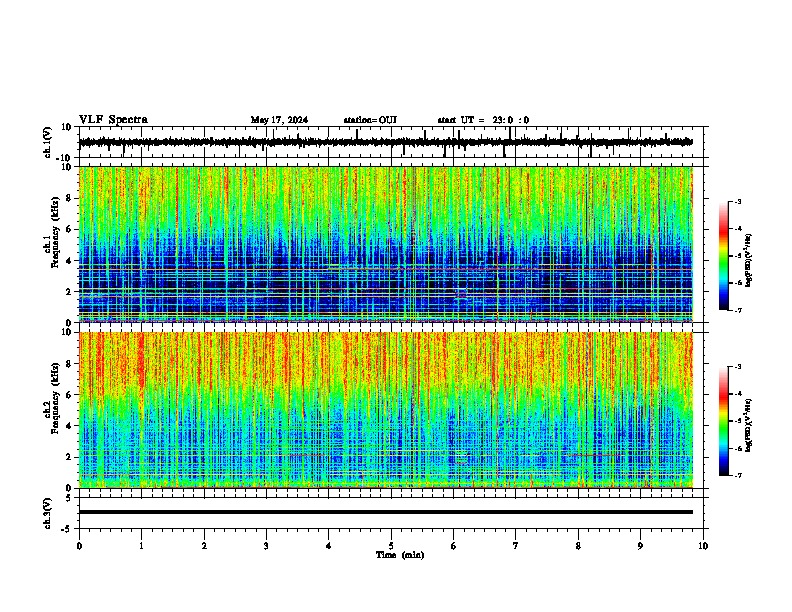The width and height of the screenshot is (792, 612).
Task: Click time-axis tick label "7" at bottom
Action: coord(516,546)
